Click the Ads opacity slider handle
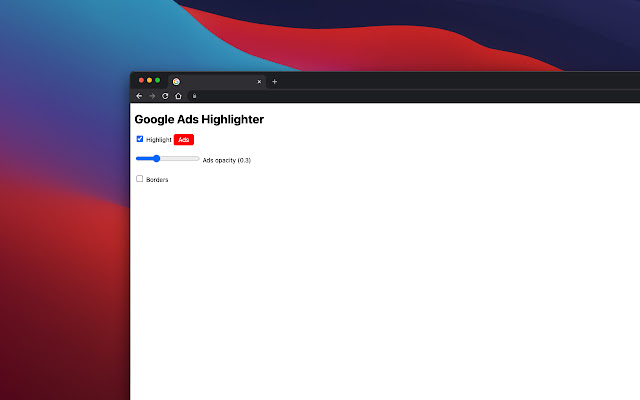 coord(156,158)
